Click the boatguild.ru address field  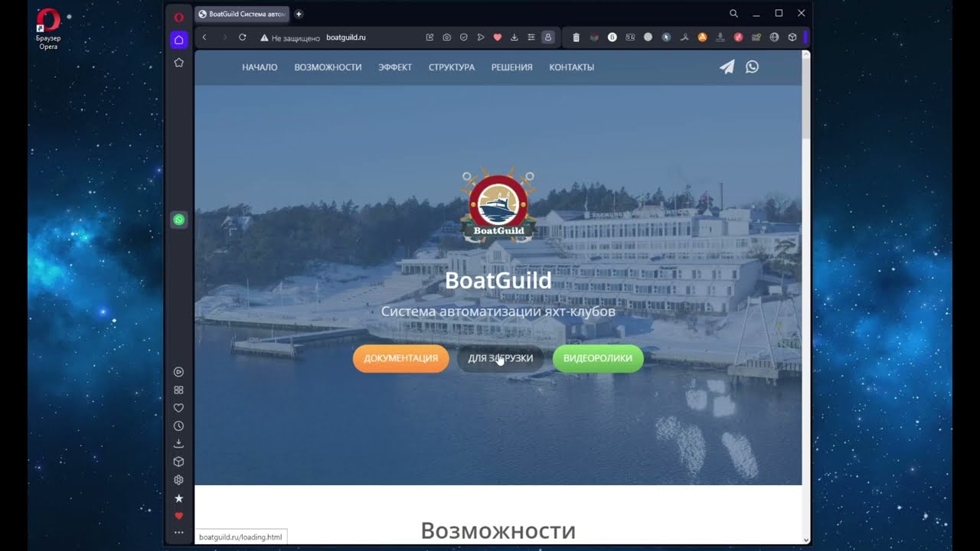346,37
